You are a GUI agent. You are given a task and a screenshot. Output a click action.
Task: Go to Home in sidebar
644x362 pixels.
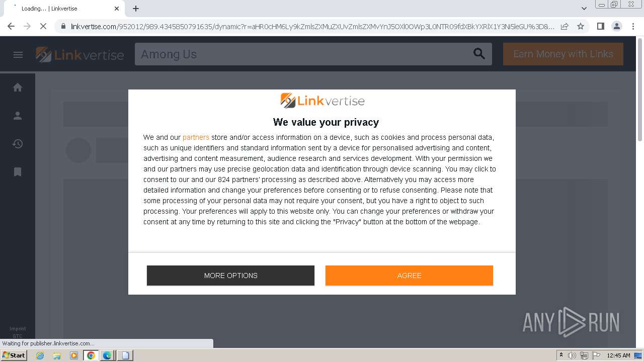pos(18,87)
